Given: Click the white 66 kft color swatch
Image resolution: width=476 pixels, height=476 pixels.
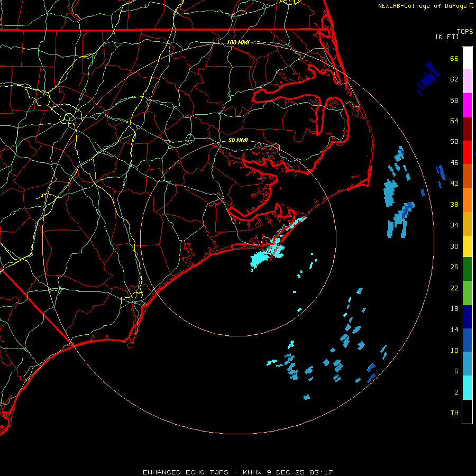Looking at the screenshot, I should coord(467,58).
